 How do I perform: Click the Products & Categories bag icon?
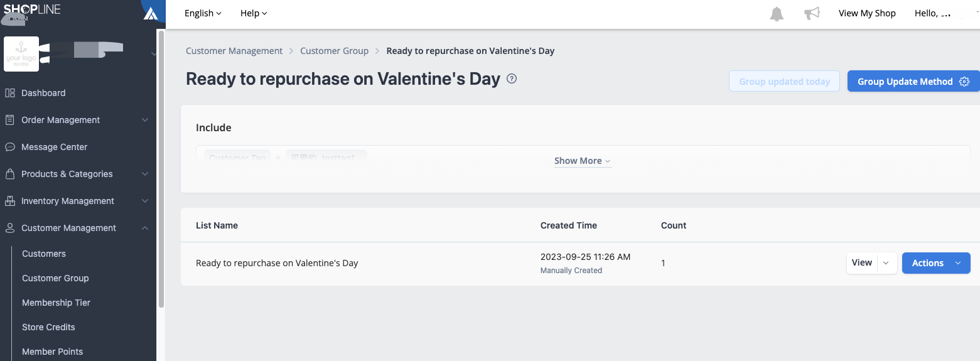10,174
